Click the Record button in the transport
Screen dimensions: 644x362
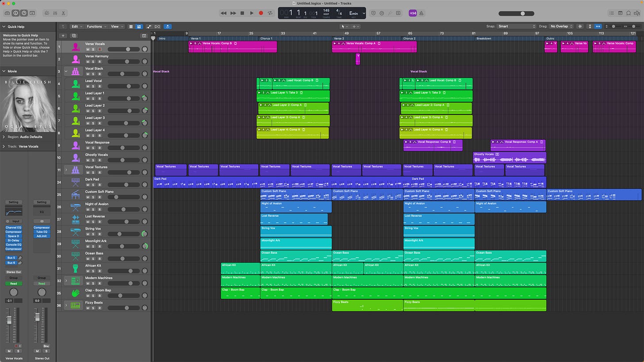point(261,13)
